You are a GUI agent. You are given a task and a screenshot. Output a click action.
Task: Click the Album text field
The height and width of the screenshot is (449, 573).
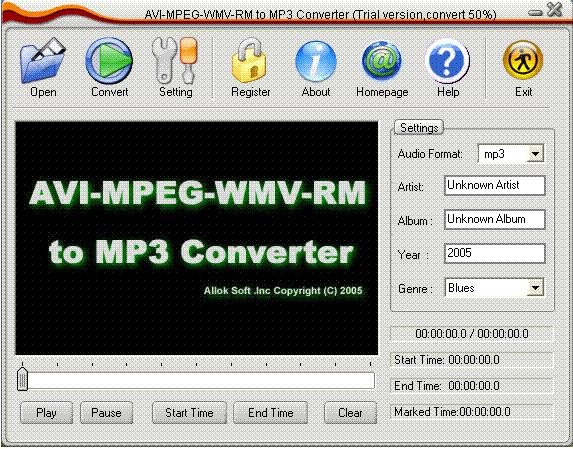(494, 219)
